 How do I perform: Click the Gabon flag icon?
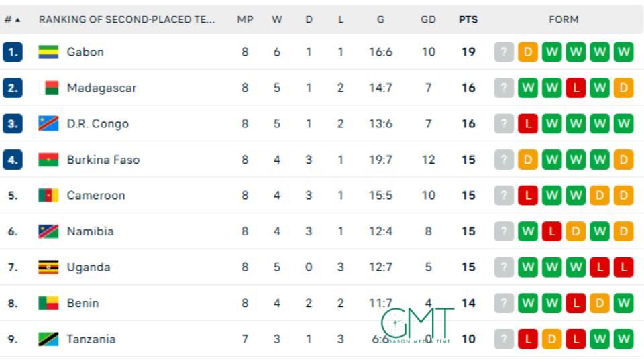coord(48,52)
